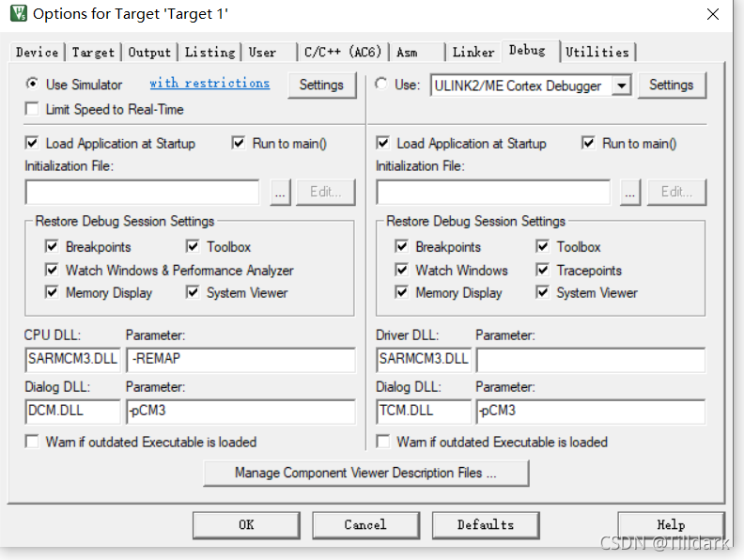Open the 'with restrictions' link
This screenshot has height=560, width=744.
point(209,83)
